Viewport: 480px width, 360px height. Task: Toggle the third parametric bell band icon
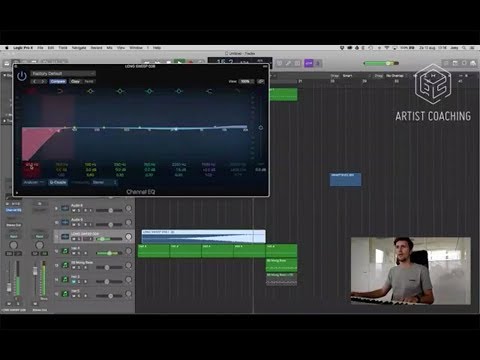coord(149,91)
